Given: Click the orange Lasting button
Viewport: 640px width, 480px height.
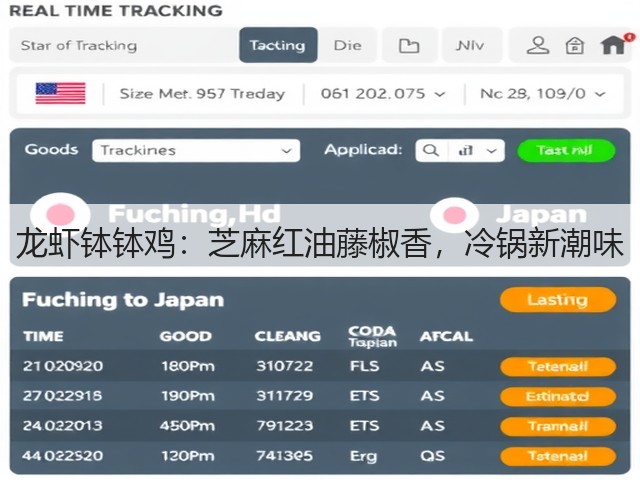Looking at the screenshot, I should click(558, 300).
